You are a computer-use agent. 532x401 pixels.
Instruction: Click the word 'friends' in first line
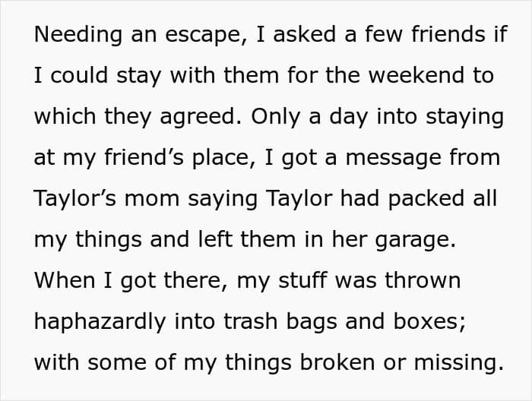coord(448,34)
